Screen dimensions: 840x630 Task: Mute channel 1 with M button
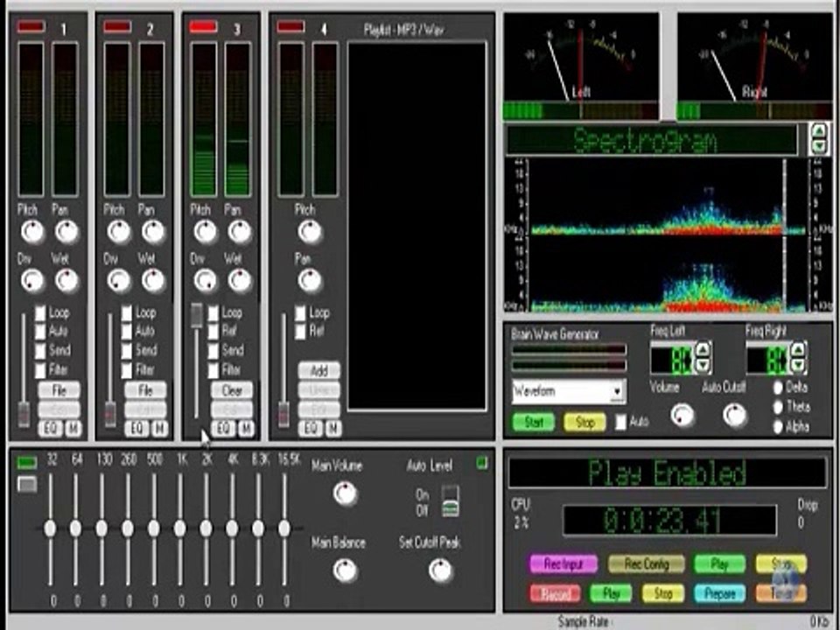(x=73, y=429)
